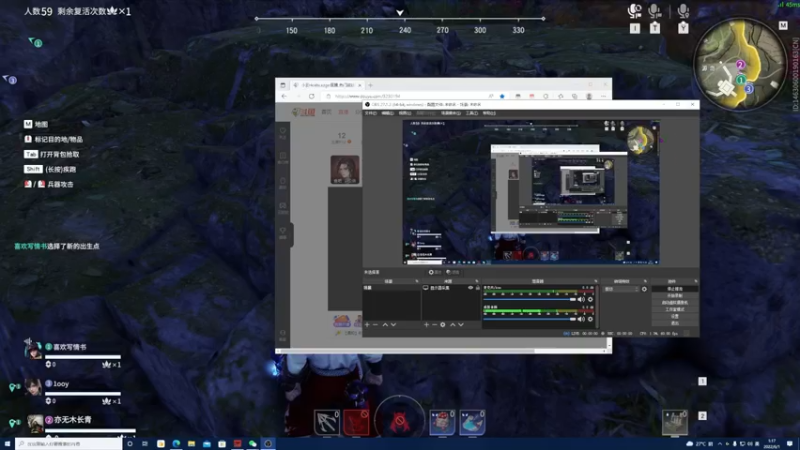Open browser profile avatar icon

pyautogui.click(x=589, y=96)
